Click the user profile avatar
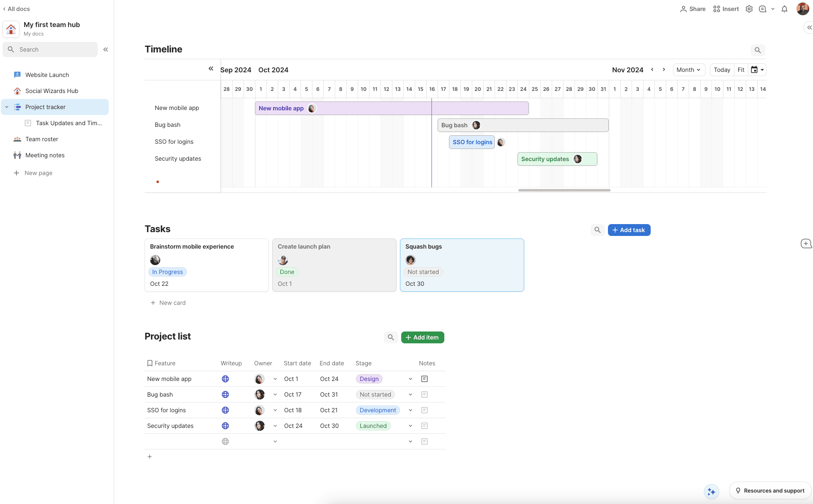This screenshot has height=504, width=813. (x=802, y=9)
